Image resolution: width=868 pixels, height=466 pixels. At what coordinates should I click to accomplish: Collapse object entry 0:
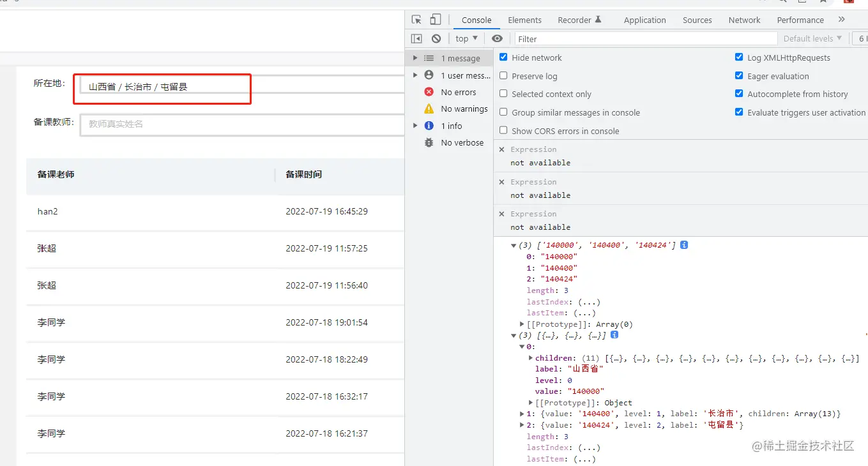click(x=522, y=347)
